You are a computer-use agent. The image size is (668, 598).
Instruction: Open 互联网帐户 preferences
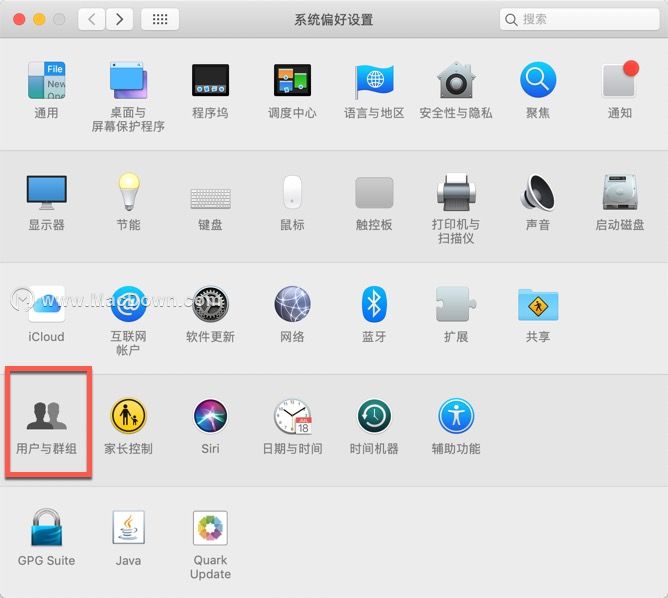(128, 304)
